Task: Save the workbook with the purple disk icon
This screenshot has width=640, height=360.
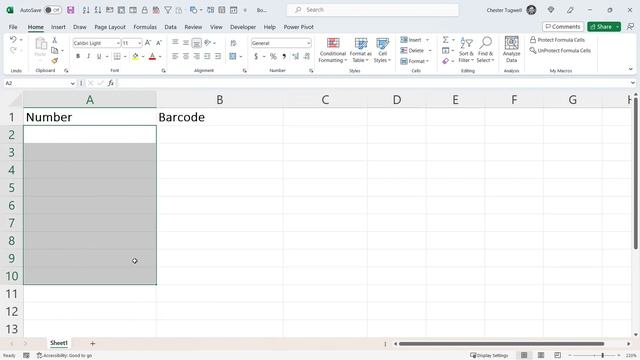Action: tap(71, 10)
